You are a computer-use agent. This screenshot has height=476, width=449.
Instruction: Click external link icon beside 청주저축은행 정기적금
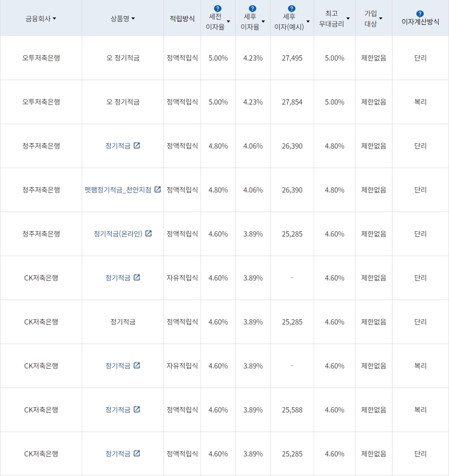point(137,146)
